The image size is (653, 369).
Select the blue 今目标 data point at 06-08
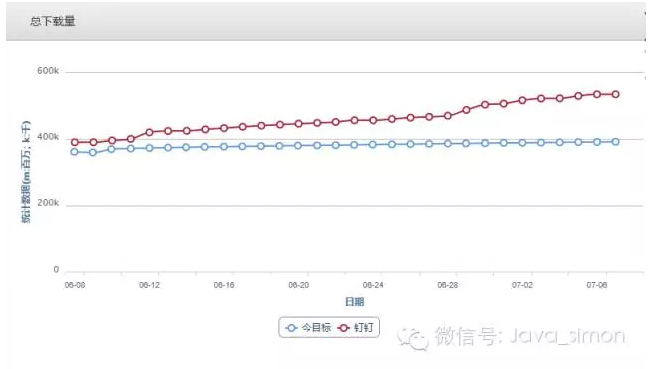75,152
